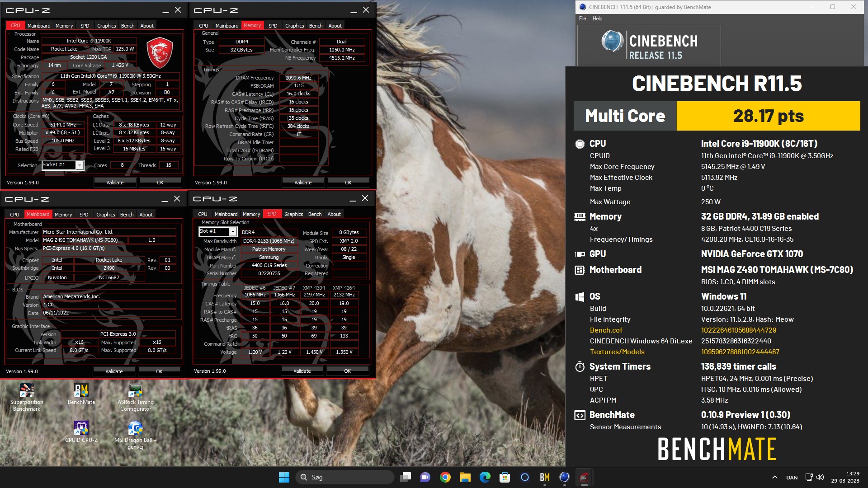Screen dimensions: 868x488
Task: Click NVIDIA GeForce GTX 1070 text
Action: (752, 254)
